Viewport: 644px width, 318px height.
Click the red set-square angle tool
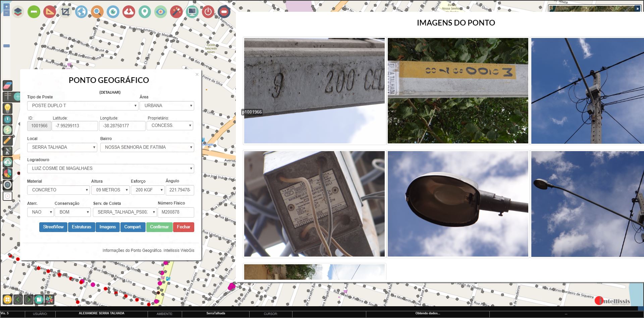click(50, 12)
